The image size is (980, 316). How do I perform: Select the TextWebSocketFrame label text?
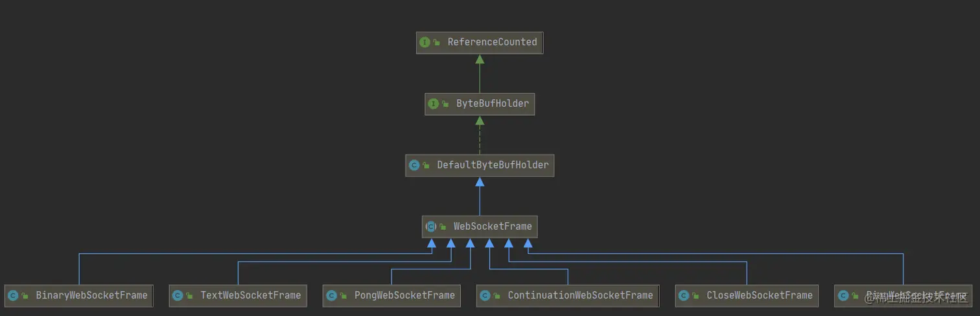pyautogui.click(x=251, y=295)
